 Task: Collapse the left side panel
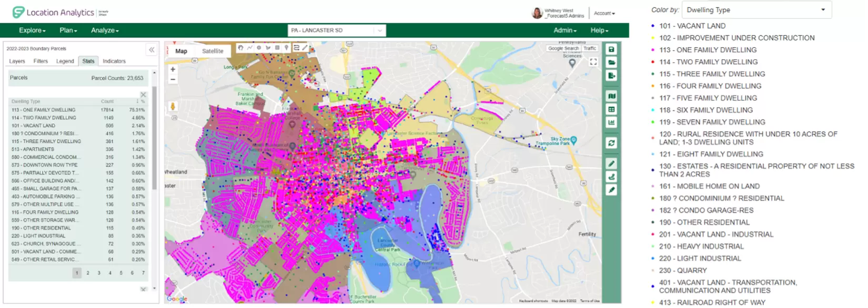pyautogui.click(x=152, y=50)
